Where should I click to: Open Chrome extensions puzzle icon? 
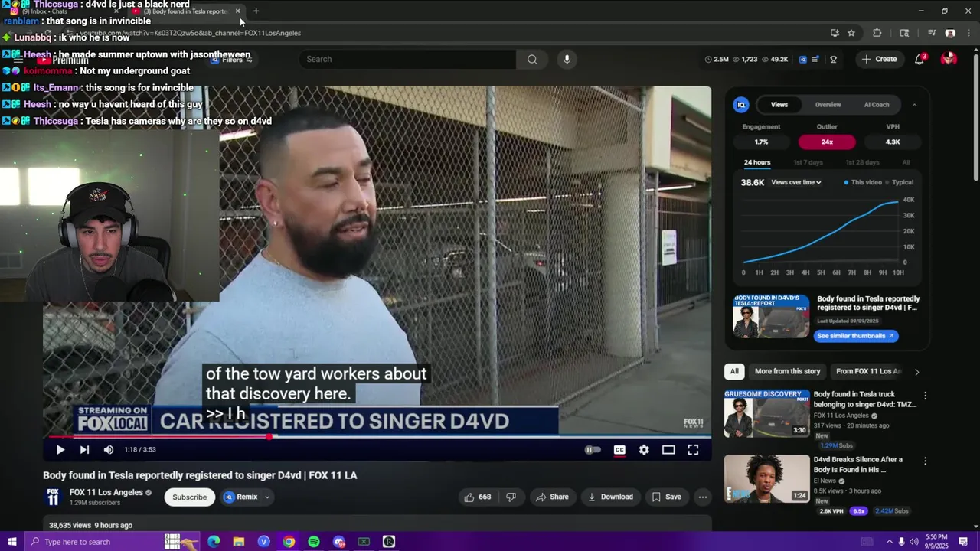877,33
